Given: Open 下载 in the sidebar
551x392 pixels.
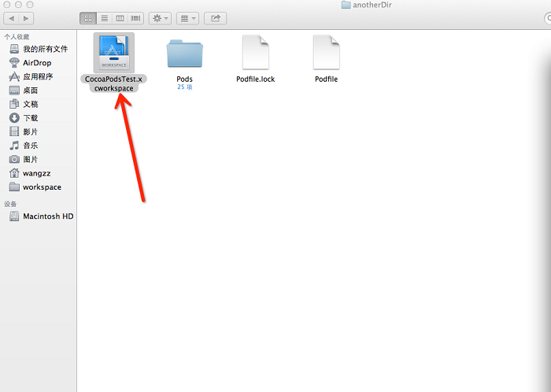Looking at the screenshot, I should point(39,117).
